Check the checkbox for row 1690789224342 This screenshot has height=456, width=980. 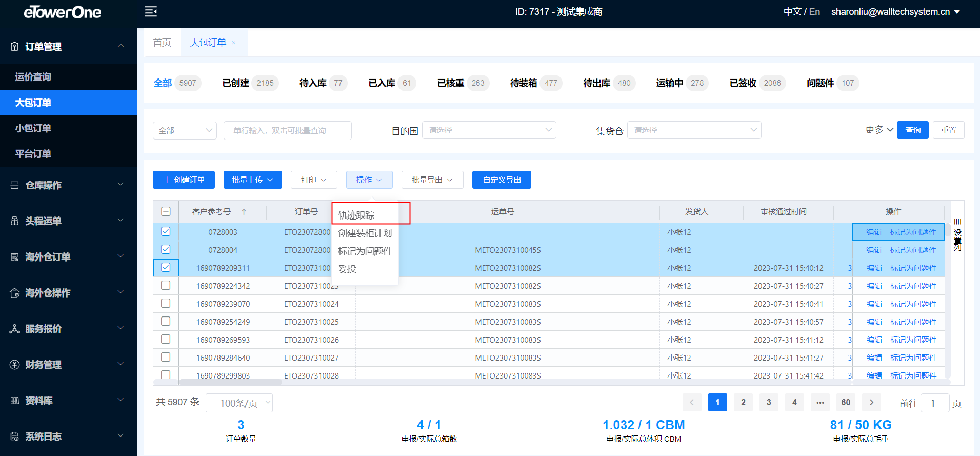pos(166,285)
